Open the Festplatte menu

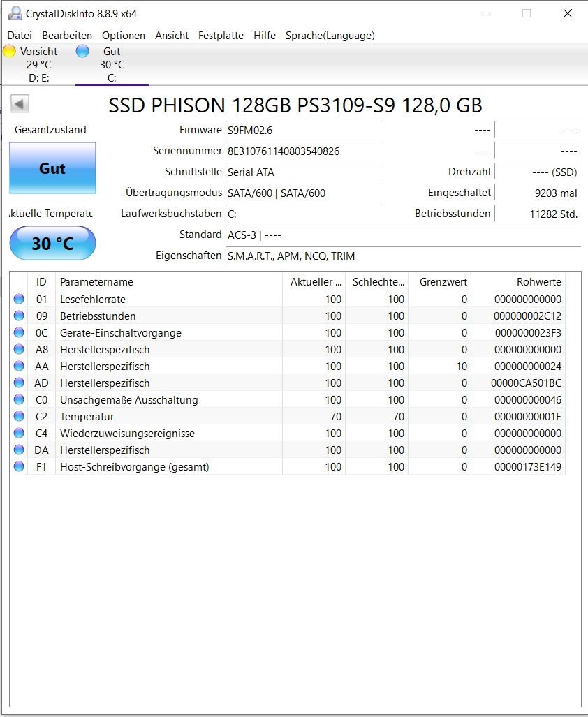pyautogui.click(x=221, y=35)
